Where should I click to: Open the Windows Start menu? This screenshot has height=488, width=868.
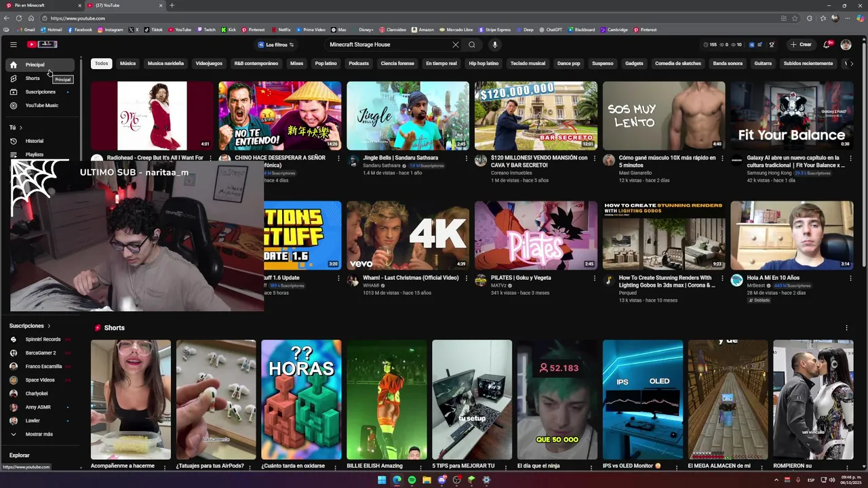(382, 480)
